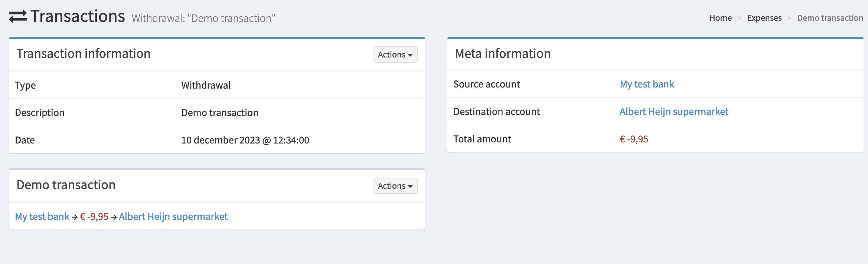Click the Meta information panel heading
Viewport: 868px width, 264px height.
pyautogui.click(x=502, y=54)
